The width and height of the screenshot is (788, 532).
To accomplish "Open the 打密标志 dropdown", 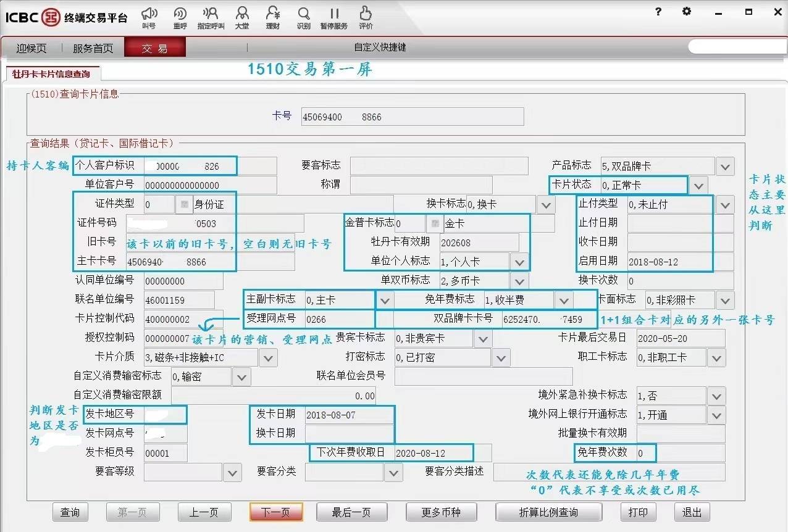I will [502, 357].
